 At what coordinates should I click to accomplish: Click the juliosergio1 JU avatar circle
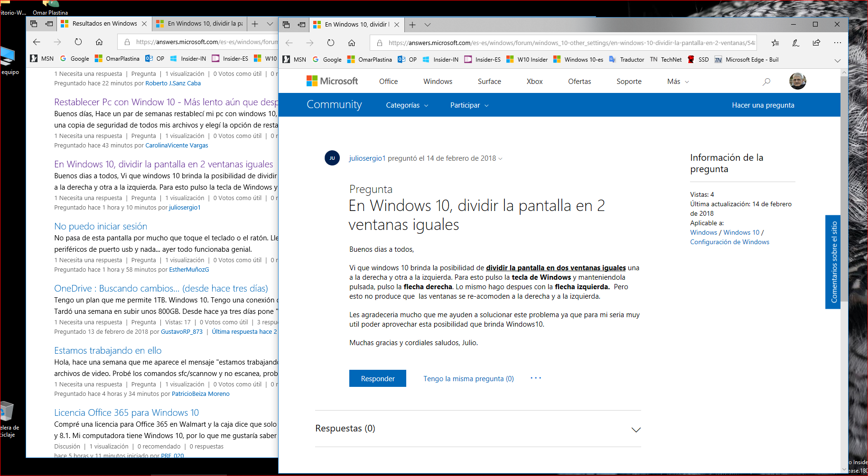[x=332, y=158]
